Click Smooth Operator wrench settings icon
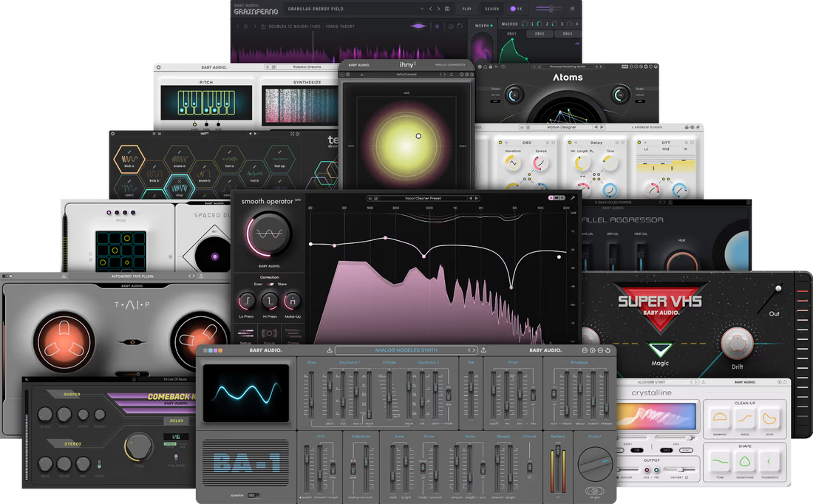 click(572, 198)
